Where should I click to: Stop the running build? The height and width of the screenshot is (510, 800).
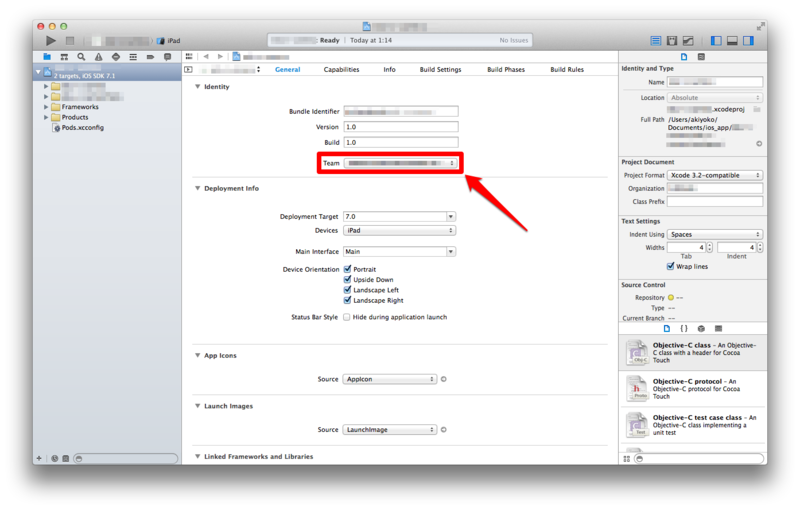coord(70,40)
